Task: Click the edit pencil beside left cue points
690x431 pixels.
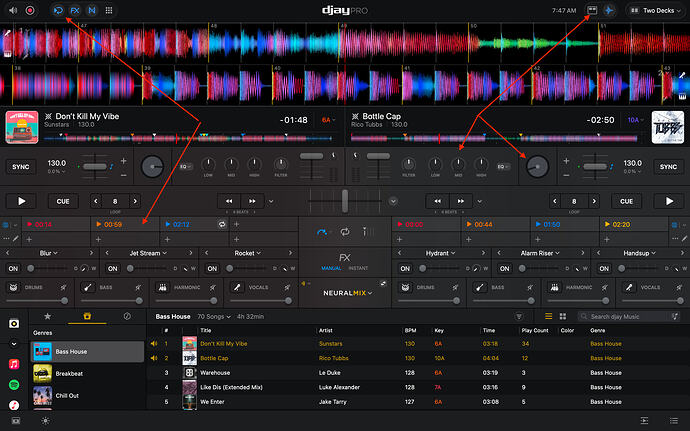Action: pos(16,239)
